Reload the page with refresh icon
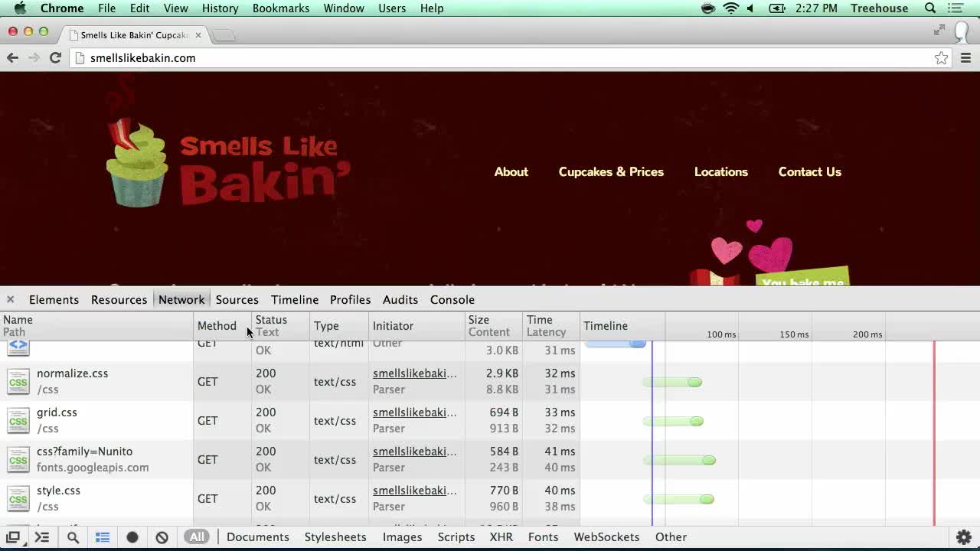This screenshot has width=980, height=551. [x=55, y=57]
